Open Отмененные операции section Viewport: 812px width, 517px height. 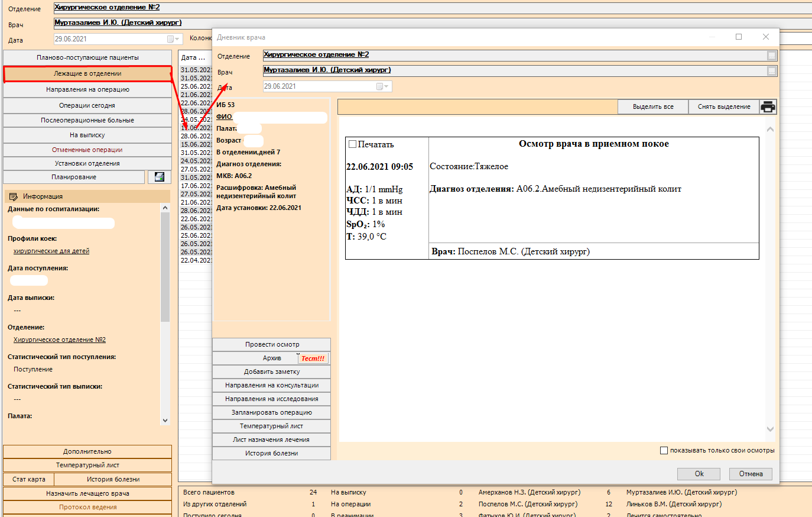(87, 150)
